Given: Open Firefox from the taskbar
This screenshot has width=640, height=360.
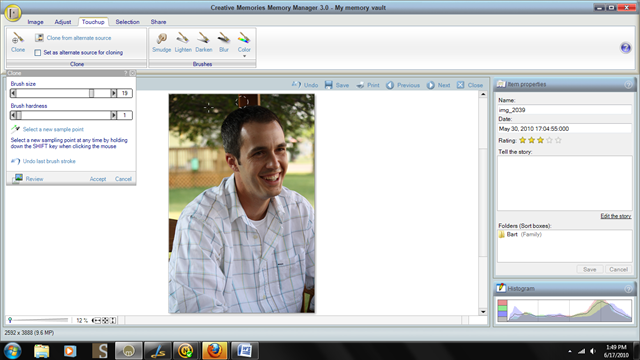Looking at the screenshot, I should [x=214, y=350].
